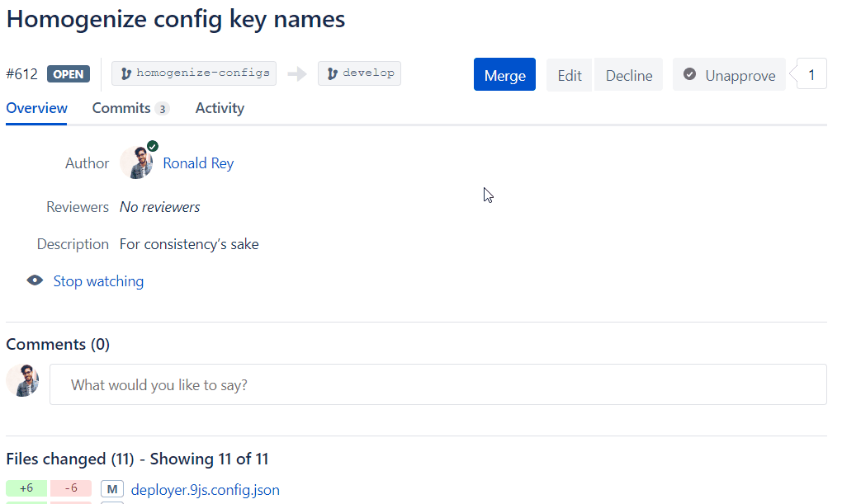Toggle watching off via Stop watching

pyautogui.click(x=98, y=281)
